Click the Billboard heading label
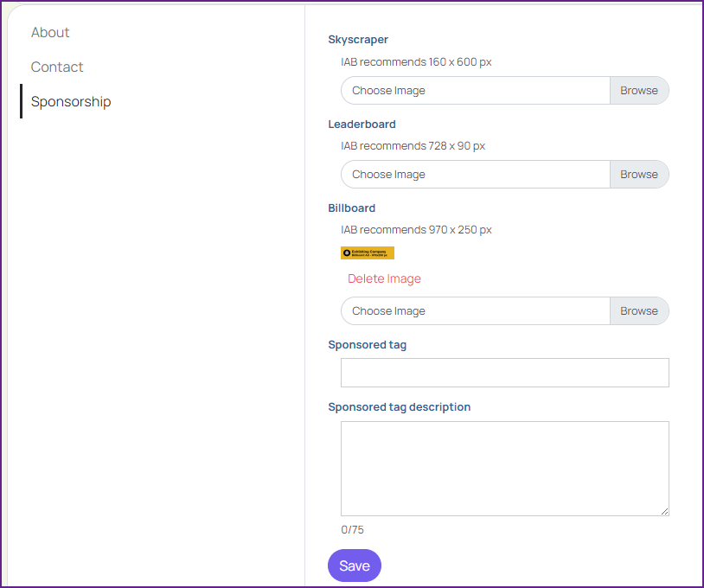 click(351, 208)
